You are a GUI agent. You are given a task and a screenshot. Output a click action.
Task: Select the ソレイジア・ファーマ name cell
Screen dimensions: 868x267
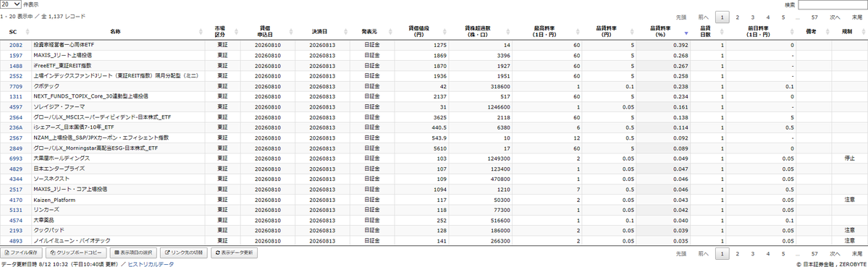[x=118, y=106]
